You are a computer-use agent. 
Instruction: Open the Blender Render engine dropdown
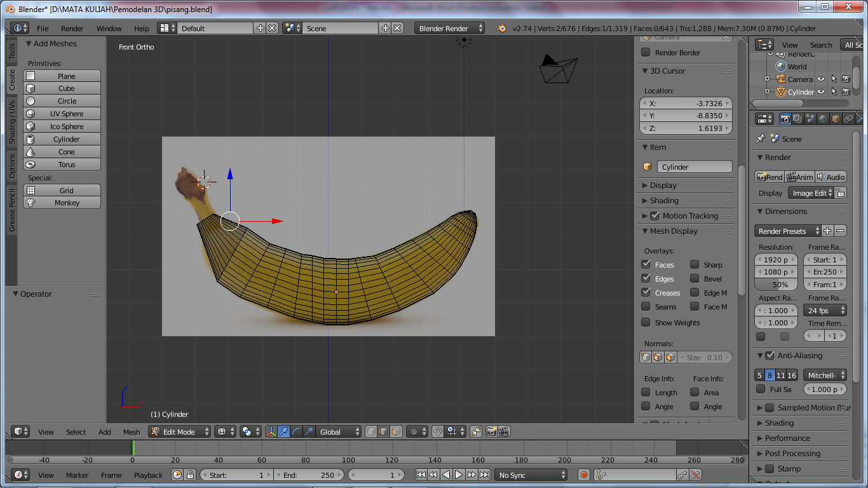click(449, 29)
